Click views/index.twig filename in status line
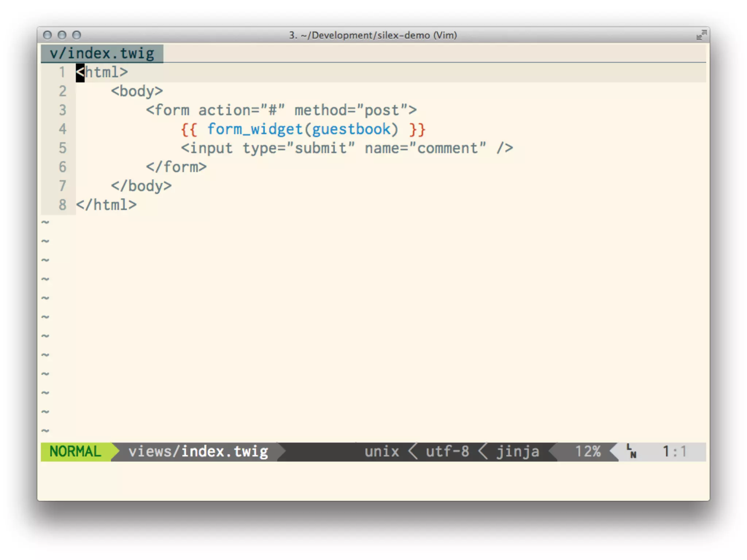 click(x=198, y=451)
